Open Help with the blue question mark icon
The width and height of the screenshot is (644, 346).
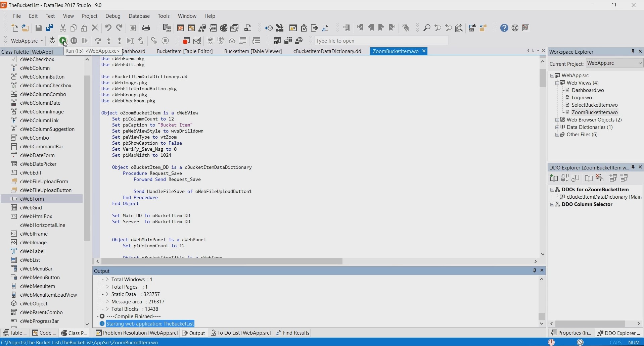504,28
